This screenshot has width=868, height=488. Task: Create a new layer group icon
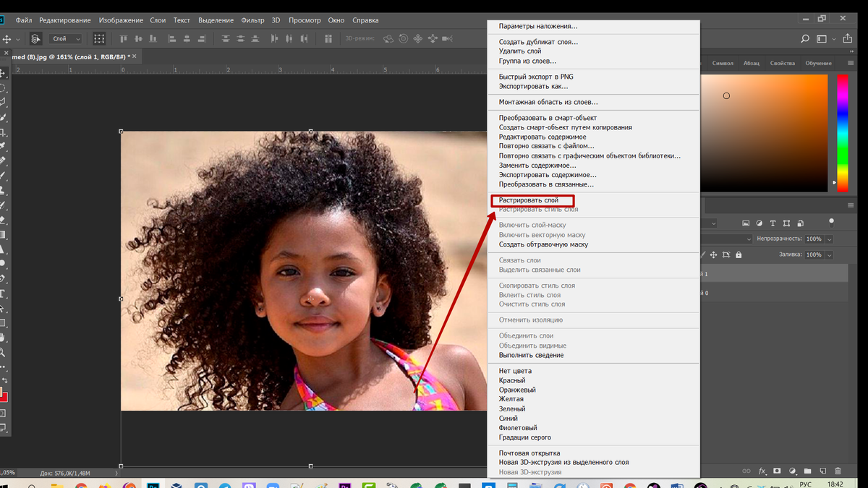click(x=808, y=471)
